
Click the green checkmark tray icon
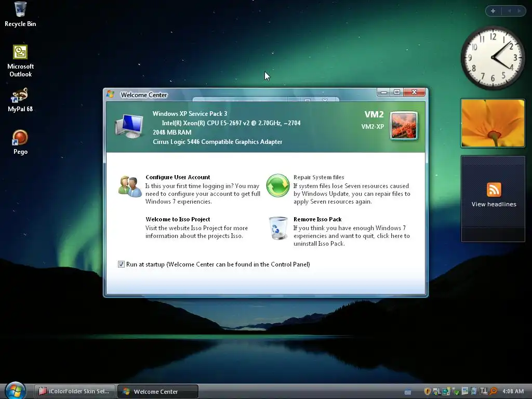click(x=456, y=392)
